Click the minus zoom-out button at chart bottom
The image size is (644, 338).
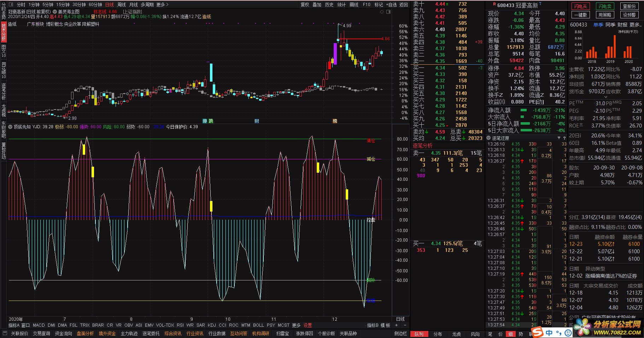(405, 325)
